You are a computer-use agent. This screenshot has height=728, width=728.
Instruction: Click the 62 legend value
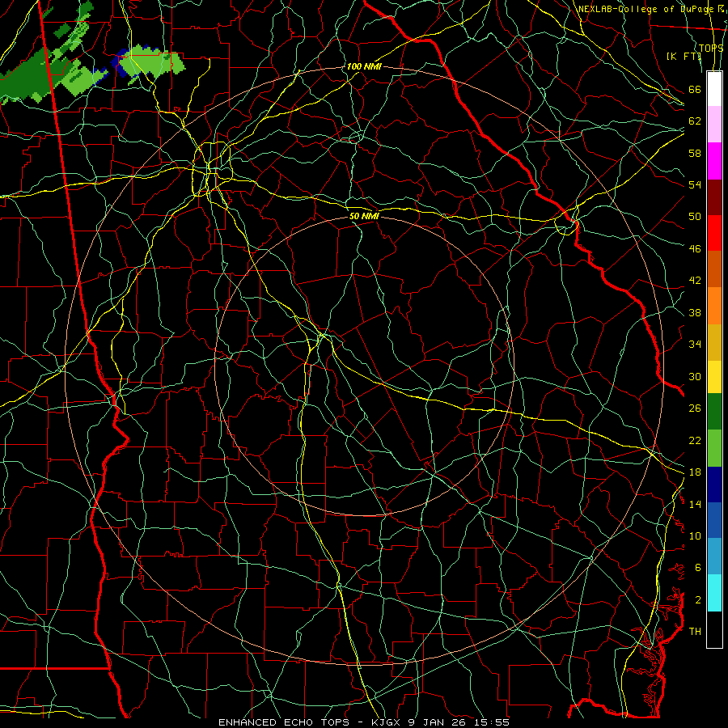695,121
